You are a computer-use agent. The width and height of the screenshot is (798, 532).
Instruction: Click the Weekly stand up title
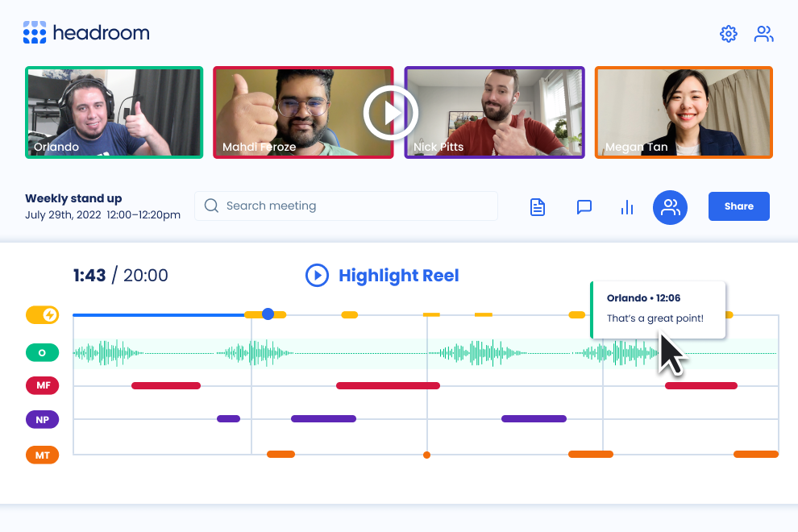[x=73, y=198]
